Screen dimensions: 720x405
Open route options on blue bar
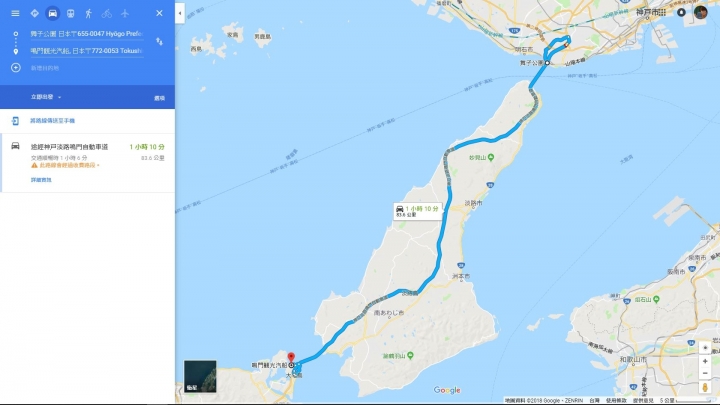(x=159, y=98)
